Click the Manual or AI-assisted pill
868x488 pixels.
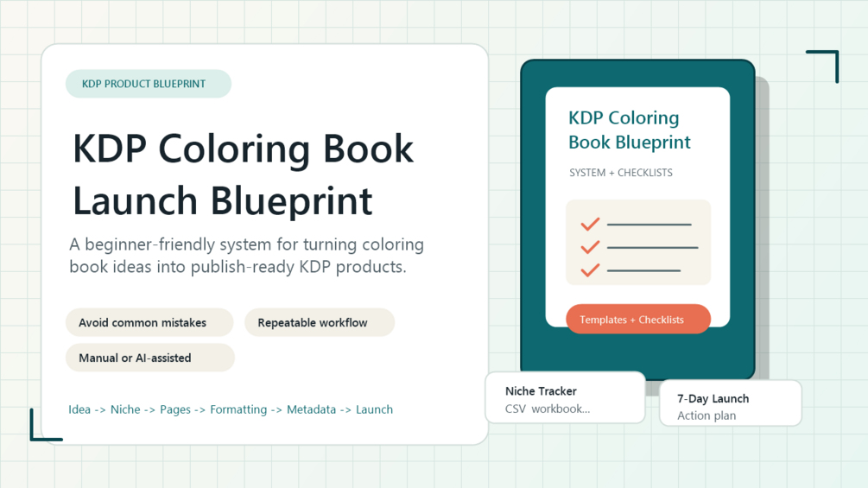click(150, 358)
